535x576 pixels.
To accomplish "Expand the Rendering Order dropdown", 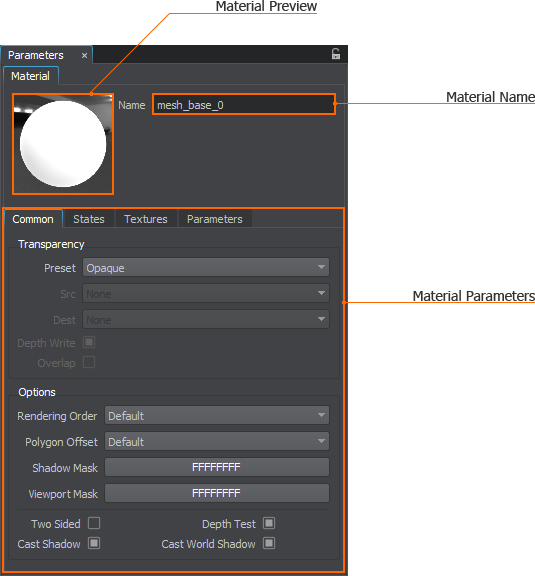I will pos(217,415).
